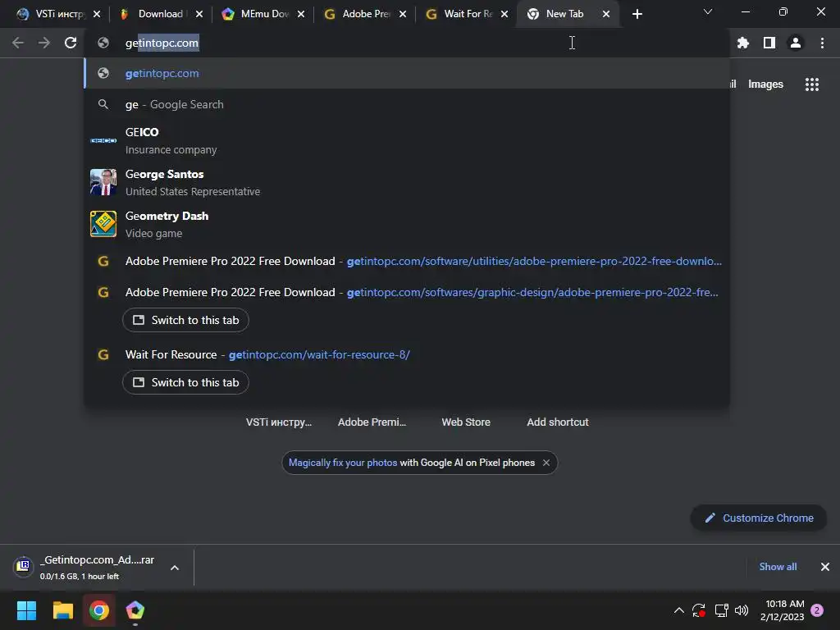Click the GEICO logo thumbnail
Viewport: 840px width, 630px height.
(103, 140)
